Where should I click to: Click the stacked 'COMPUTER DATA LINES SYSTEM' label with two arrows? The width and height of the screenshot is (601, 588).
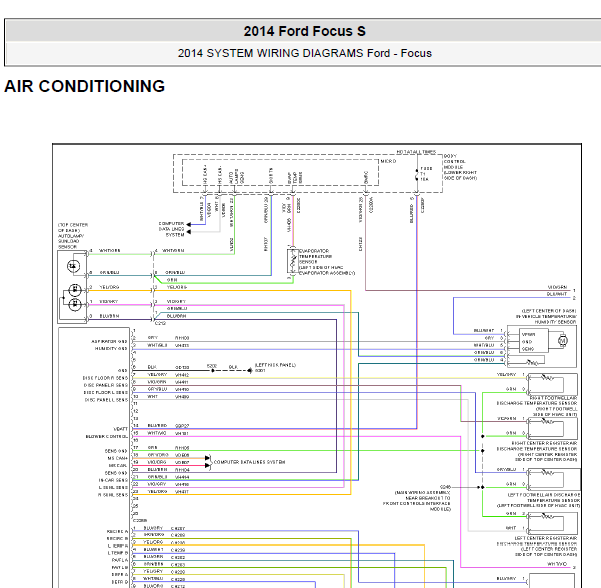(x=171, y=229)
